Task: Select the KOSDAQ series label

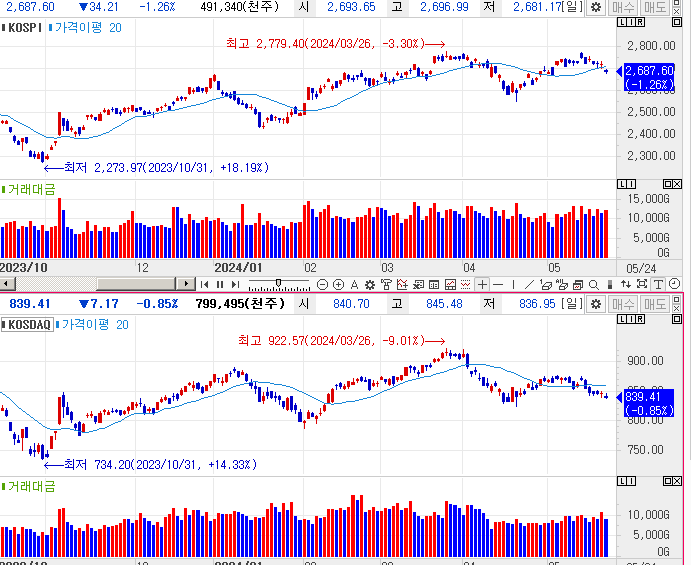Action: [x=27, y=325]
